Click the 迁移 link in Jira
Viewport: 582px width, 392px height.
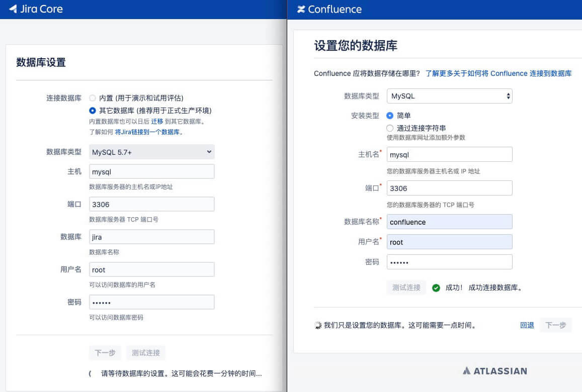pyautogui.click(x=157, y=121)
